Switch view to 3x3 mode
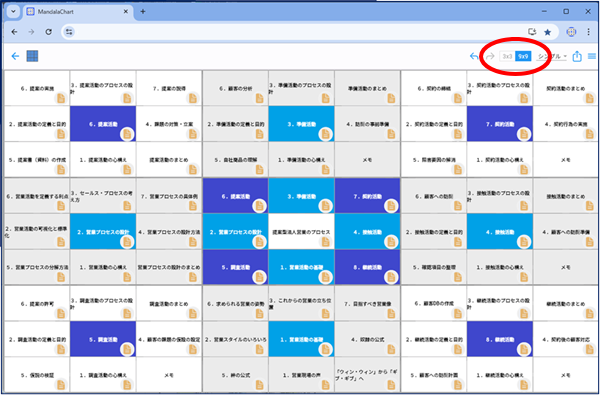 tap(507, 57)
